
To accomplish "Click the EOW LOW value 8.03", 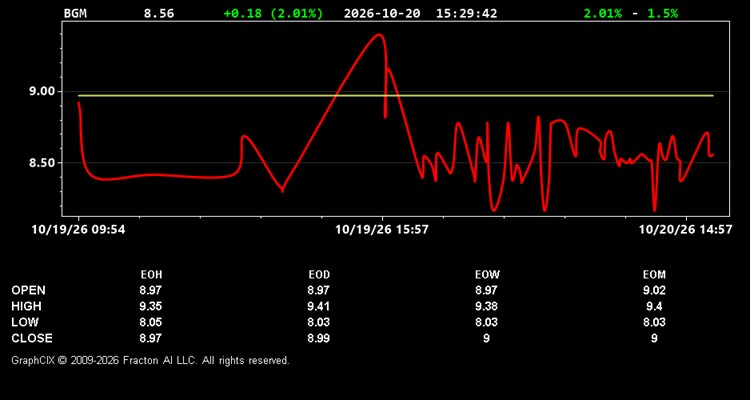I will tap(486, 322).
